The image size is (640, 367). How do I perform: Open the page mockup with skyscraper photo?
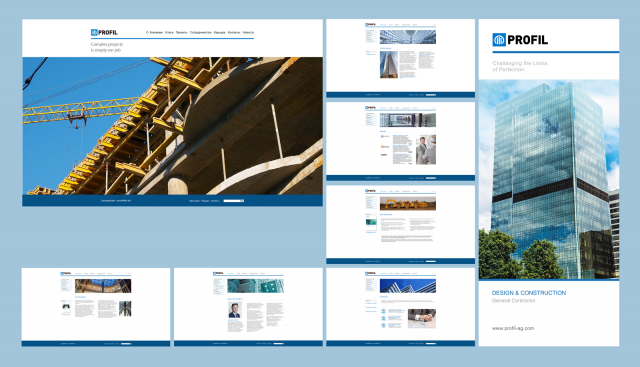click(x=400, y=58)
